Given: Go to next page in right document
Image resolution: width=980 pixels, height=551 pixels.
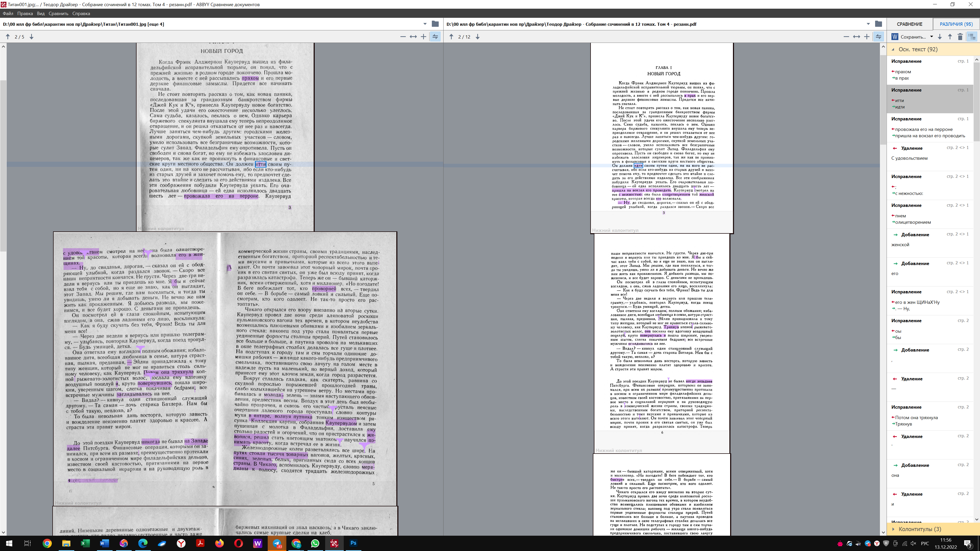Looking at the screenshot, I should (477, 36).
